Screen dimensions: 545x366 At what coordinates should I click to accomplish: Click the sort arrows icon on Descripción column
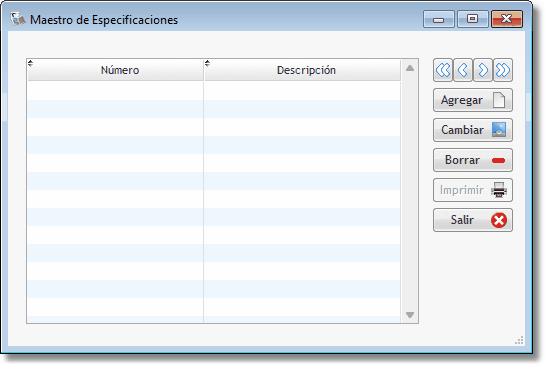click(207, 63)
